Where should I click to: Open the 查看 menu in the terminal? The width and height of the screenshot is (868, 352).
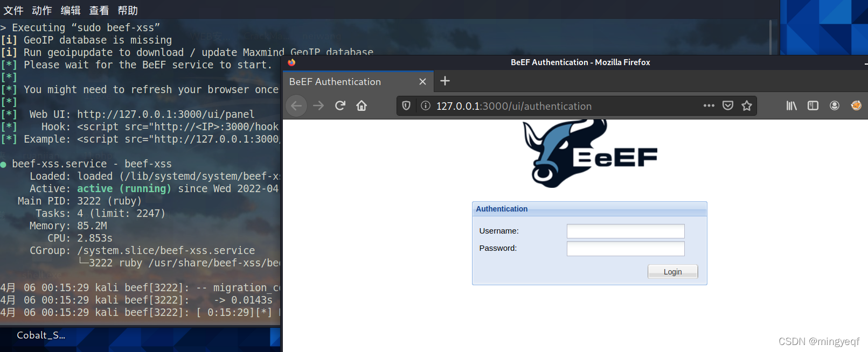pos(99,10)
